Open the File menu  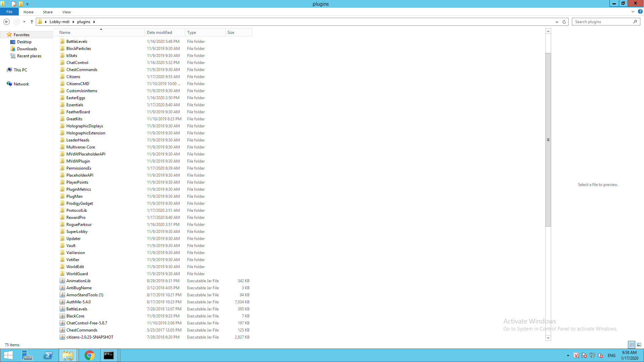point(9,12)
